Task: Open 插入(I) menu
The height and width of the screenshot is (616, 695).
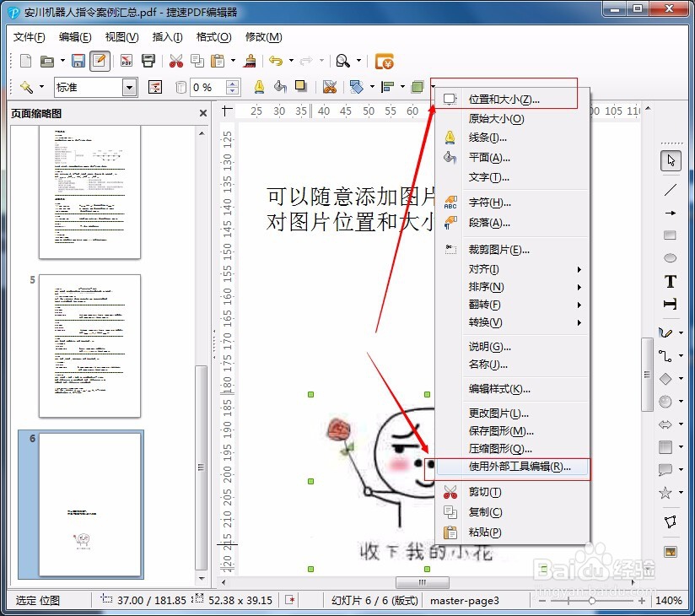Action: (167, 37)
